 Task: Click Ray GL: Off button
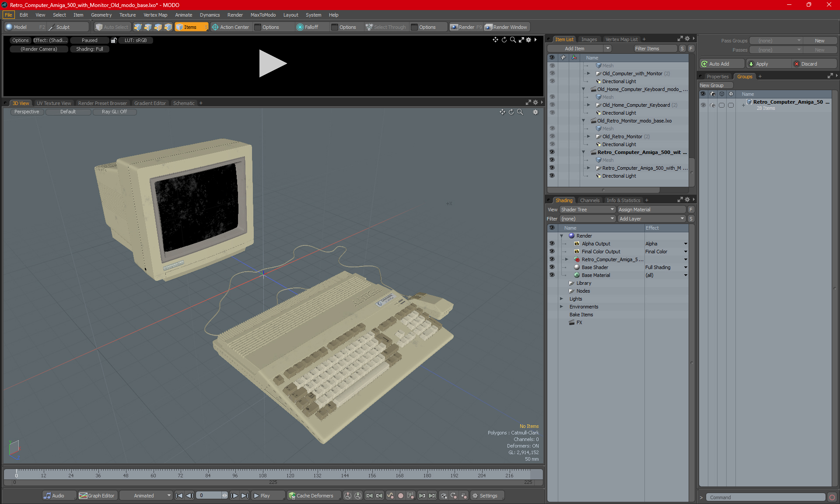(114, 112)
